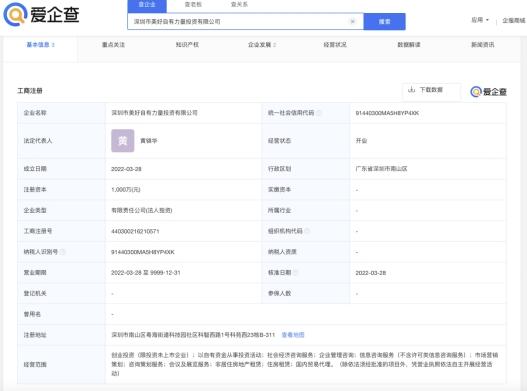
Task: Expand the 基本信息 tab menu
Action: point(41,45)
